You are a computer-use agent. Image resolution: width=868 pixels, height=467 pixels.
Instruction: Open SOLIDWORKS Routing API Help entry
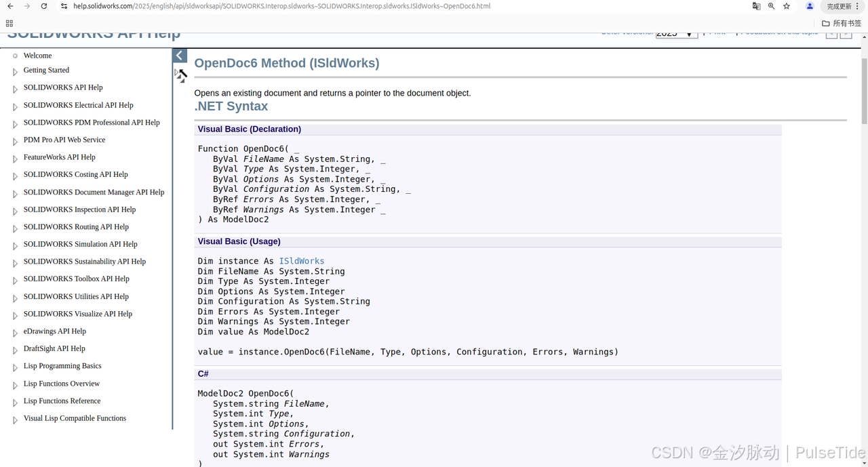[x=76, y=227]
